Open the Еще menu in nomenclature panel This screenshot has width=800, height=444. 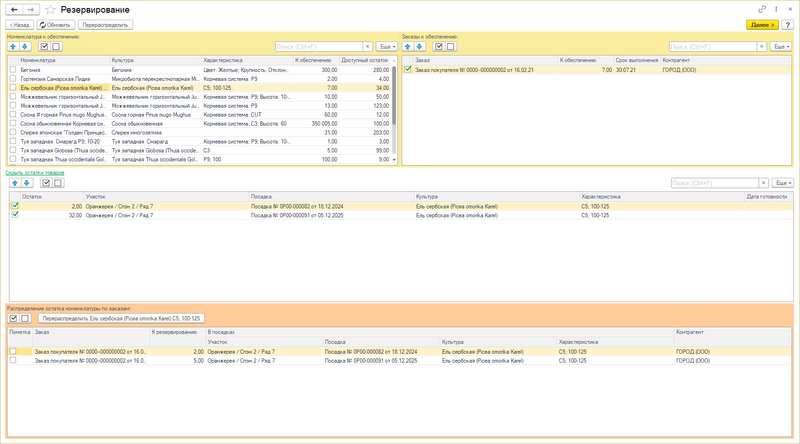tap(387, 46)
